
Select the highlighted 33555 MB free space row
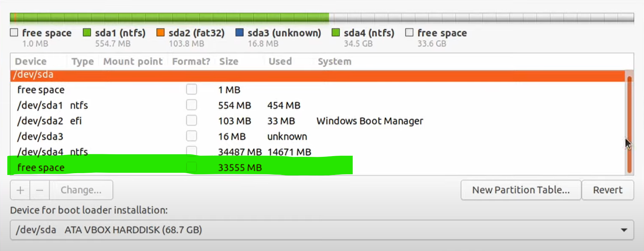pos(148,167)
